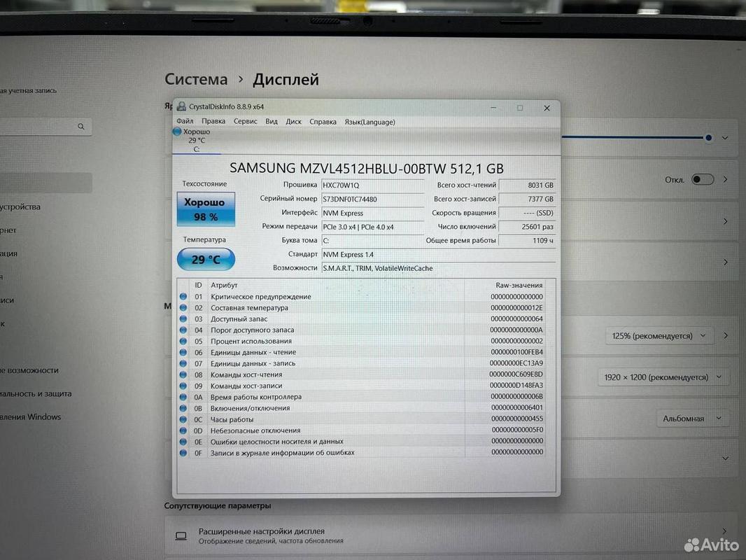Click the display icon beside Расширенные настройки дисплея

pos(181,535)
